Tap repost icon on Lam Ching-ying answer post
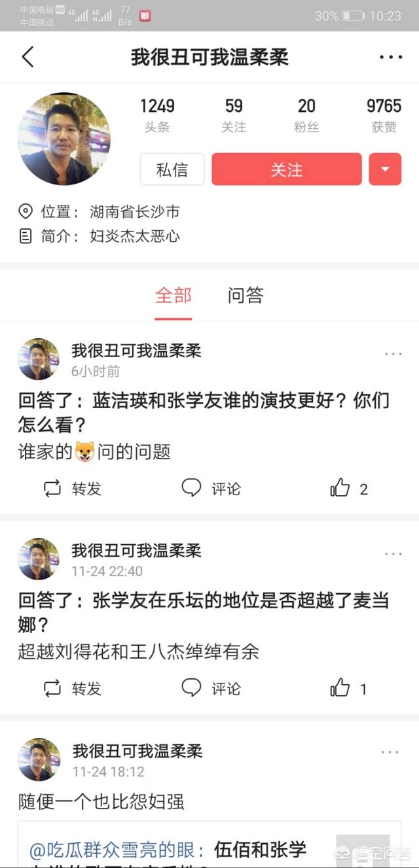 [x=52, y=488]
